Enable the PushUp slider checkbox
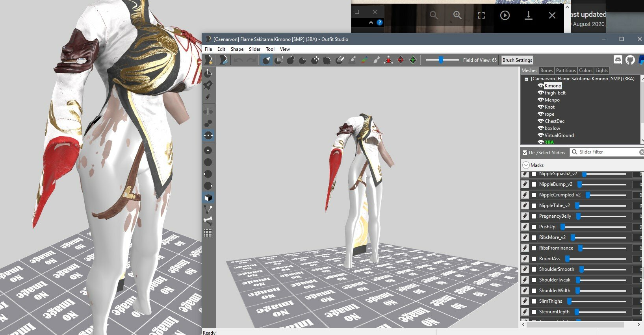 (x=534, y=227)
